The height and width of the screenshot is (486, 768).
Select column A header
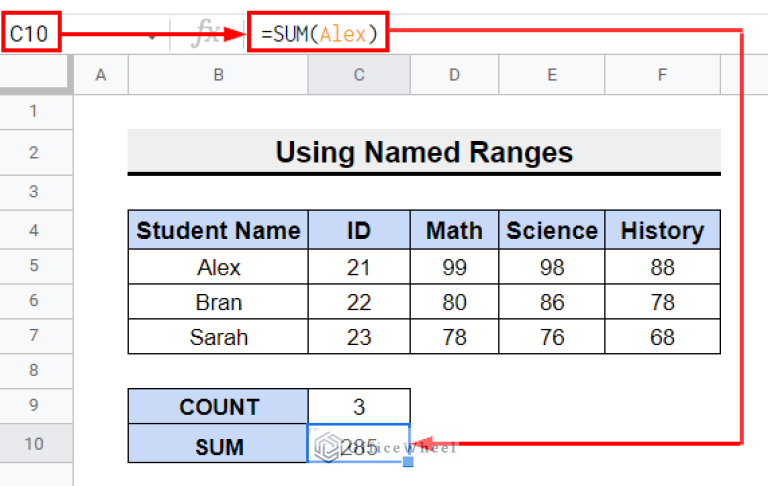[101, 75]
